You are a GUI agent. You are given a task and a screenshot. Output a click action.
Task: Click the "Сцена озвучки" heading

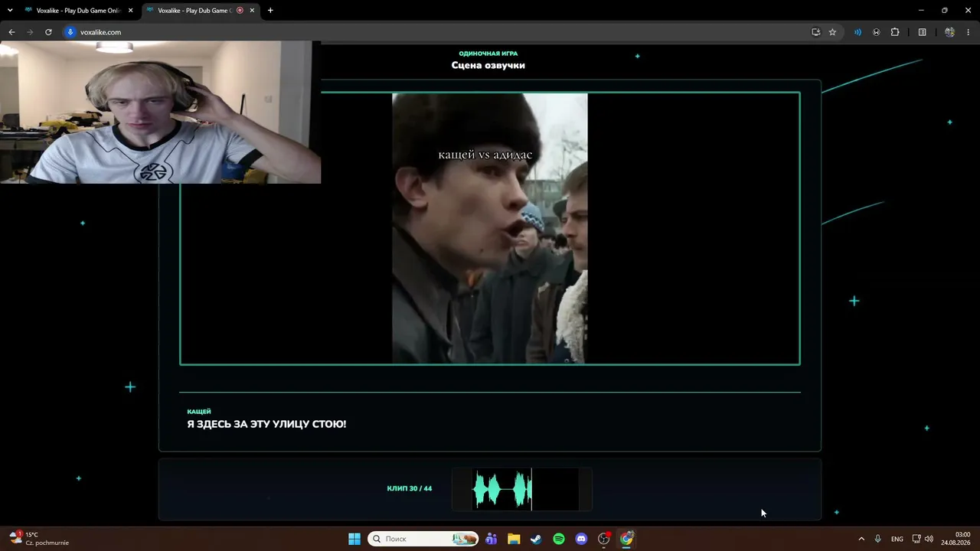pyautogui.click(x=488, y=65)
